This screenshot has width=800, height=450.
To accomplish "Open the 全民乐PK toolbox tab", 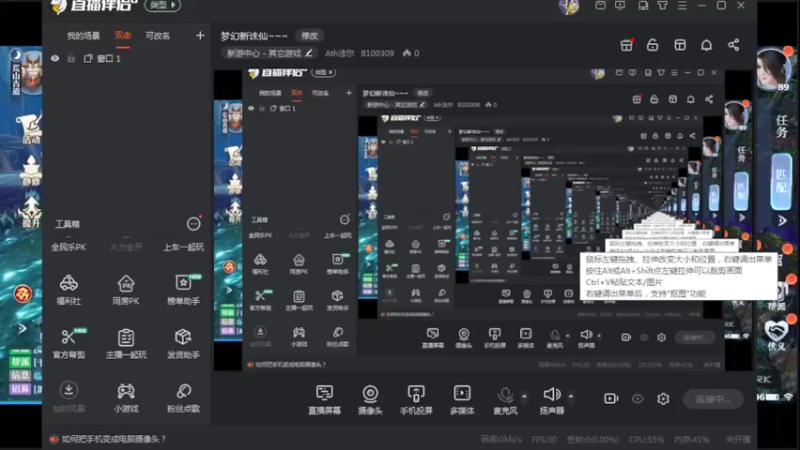I will [x=68, y=247].
